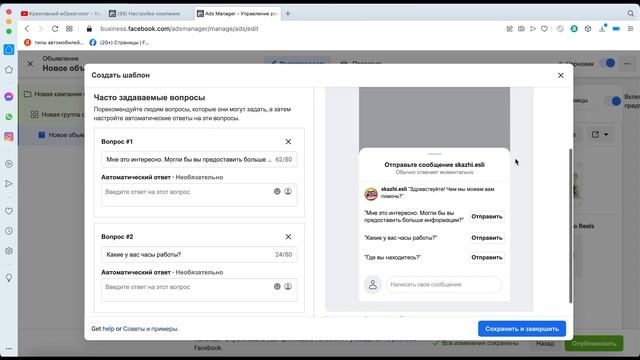Click the snapshot camera icon in the toolbar
640x360 pixels.
521,29
